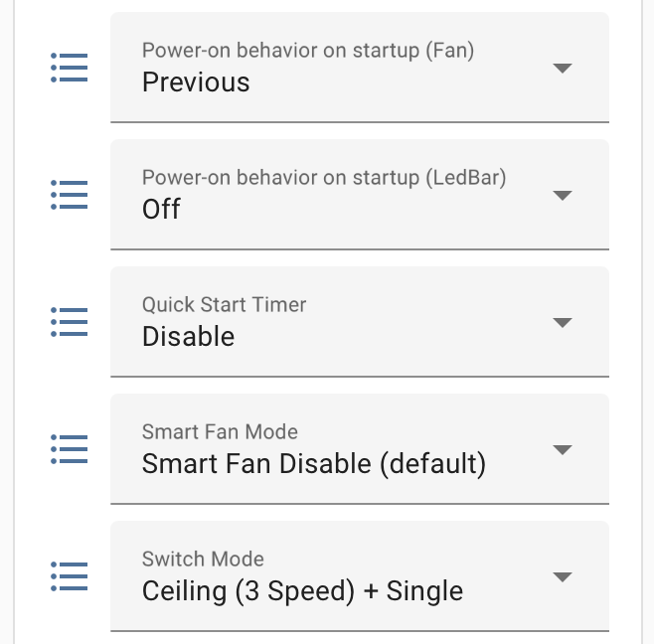The image size is (654, 644).
Task: Click the "Disable" value for Quick Start Timer
Action: point(188,337)
